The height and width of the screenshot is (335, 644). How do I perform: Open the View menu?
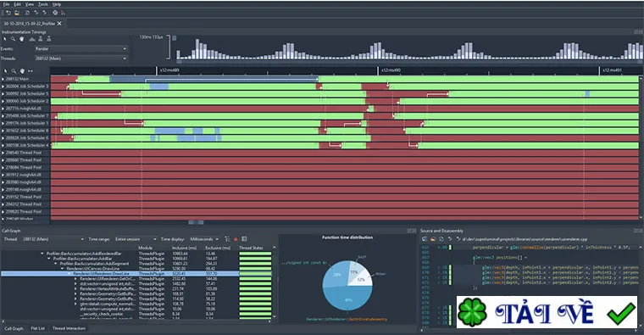click(x=30, y=4)
